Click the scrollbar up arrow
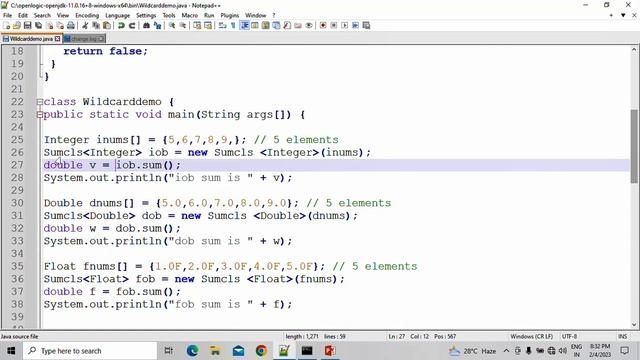Screen dimensions: 640x360 633,50
